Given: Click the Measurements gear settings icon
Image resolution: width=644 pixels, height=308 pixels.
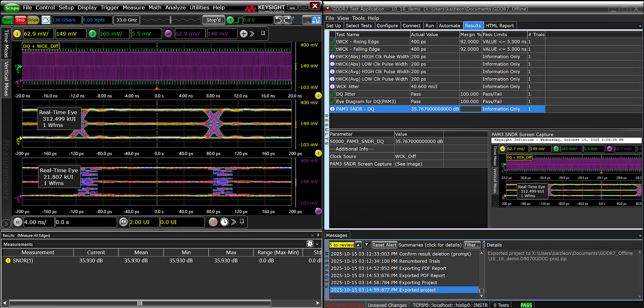Looking at the screenshot, I should pyautogui.click(x=310, y=244).
